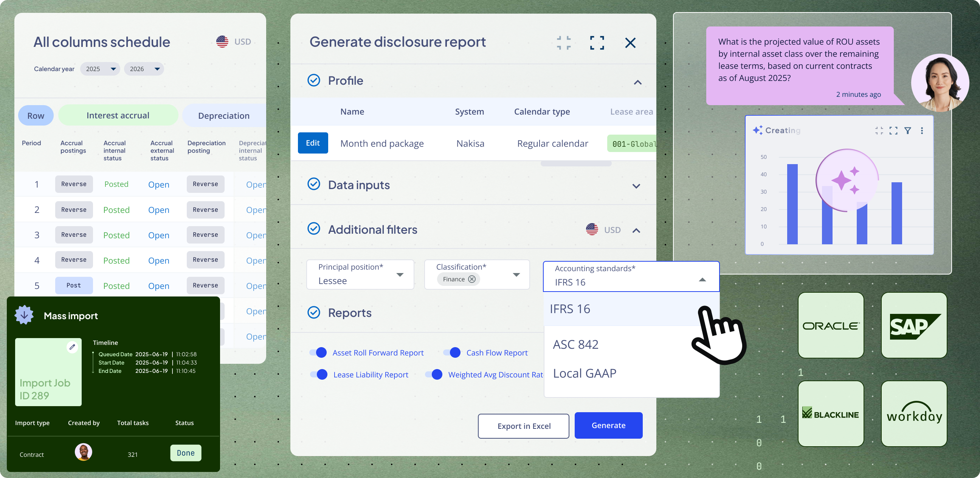Click the Mass import download badge icon
The height and width of the screenshot is (478, 980).
coord(24,315)
